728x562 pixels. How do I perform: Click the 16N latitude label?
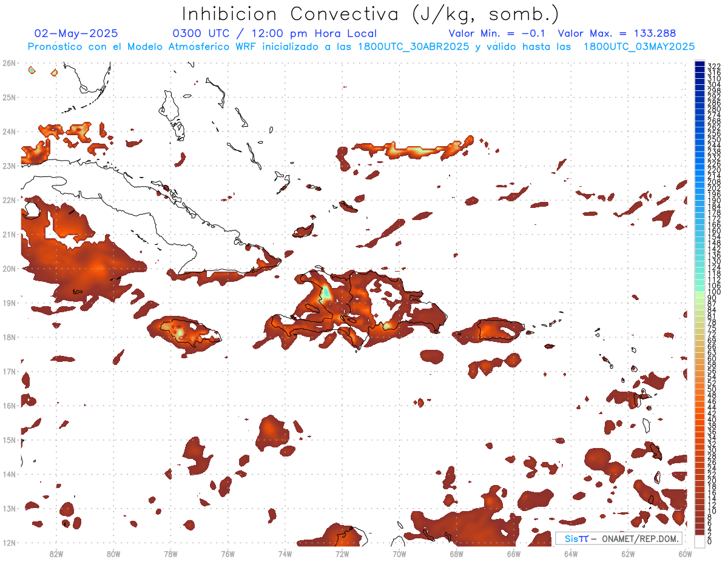[x=8, y=406]
